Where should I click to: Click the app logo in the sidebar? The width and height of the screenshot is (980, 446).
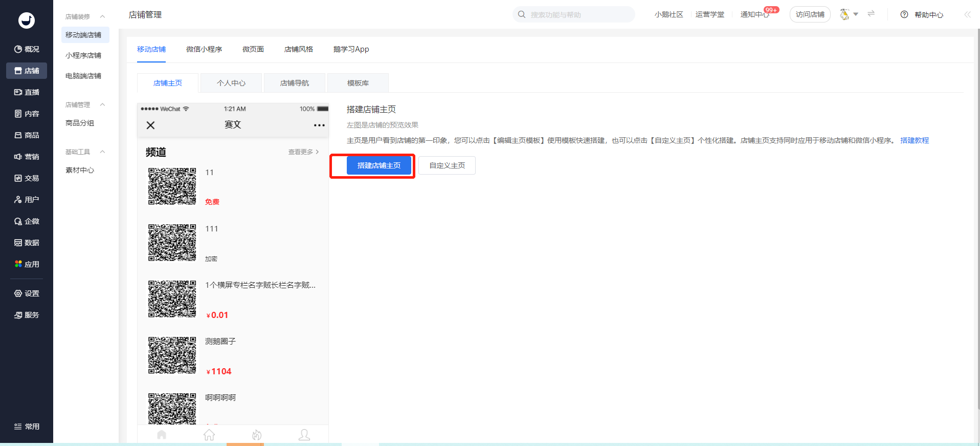click(27, 20)
